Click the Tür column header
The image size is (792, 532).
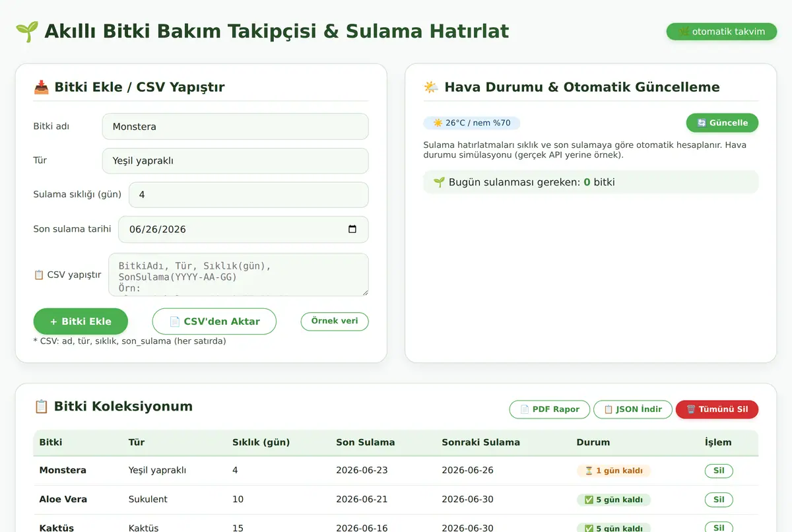[136, 442]
